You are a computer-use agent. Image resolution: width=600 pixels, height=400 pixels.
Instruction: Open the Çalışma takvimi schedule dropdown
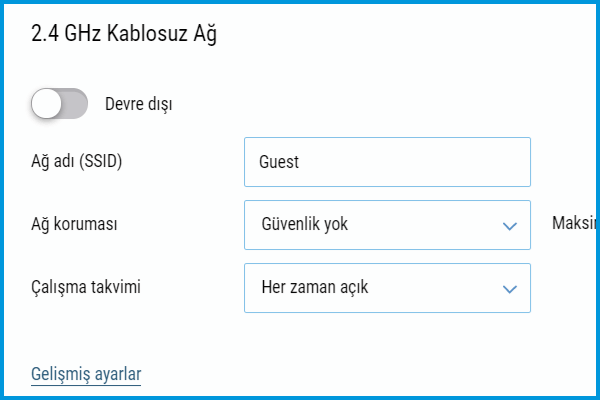point(387,288)
